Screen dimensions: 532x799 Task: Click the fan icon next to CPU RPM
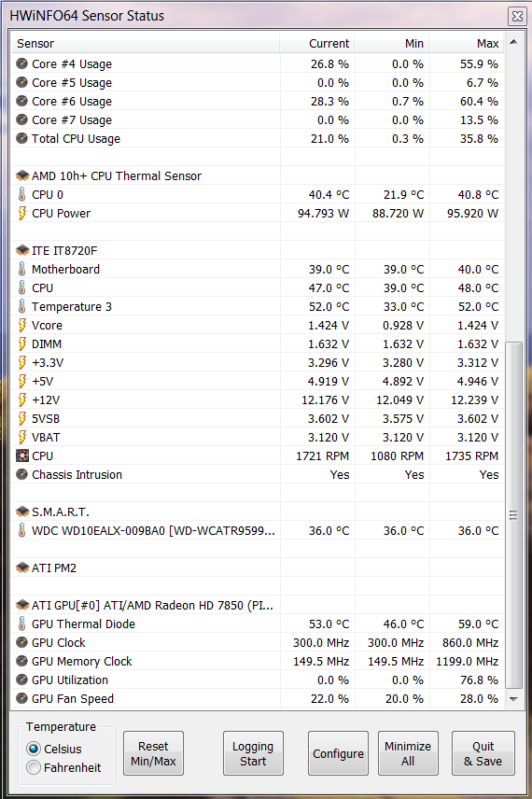coord(21,456)
